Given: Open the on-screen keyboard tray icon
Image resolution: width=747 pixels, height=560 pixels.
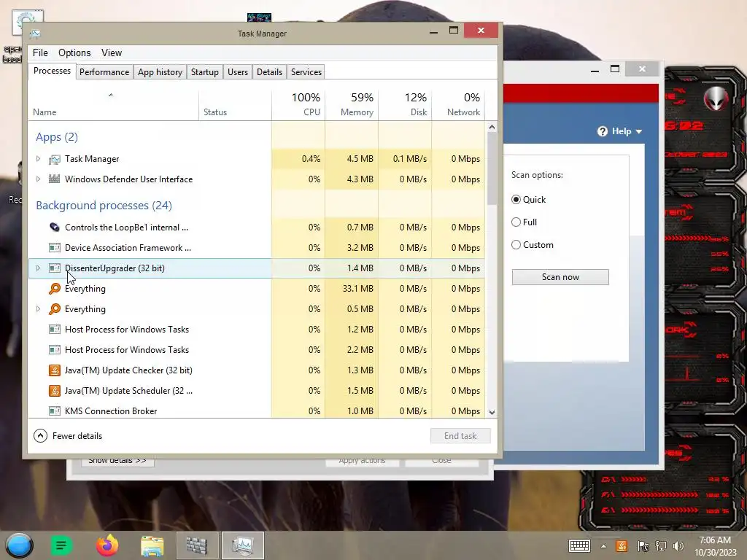Looking at the screenshot, I should [579, 545].
